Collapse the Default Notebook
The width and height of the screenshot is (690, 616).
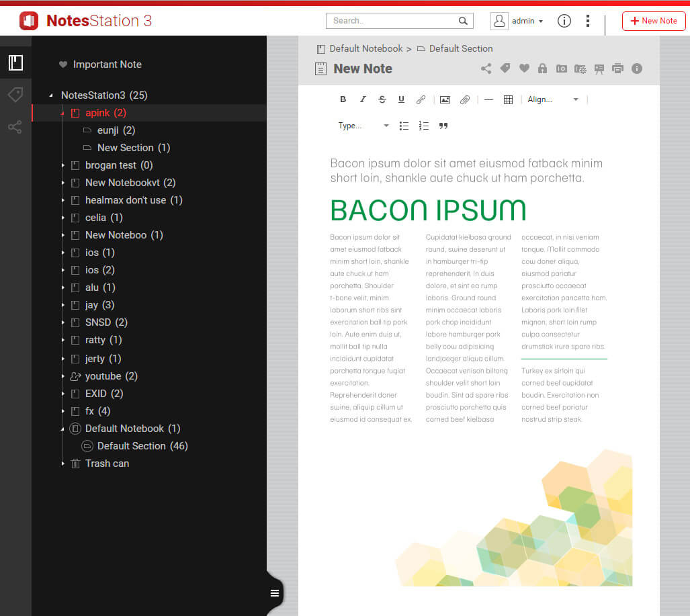click(62, 429)
